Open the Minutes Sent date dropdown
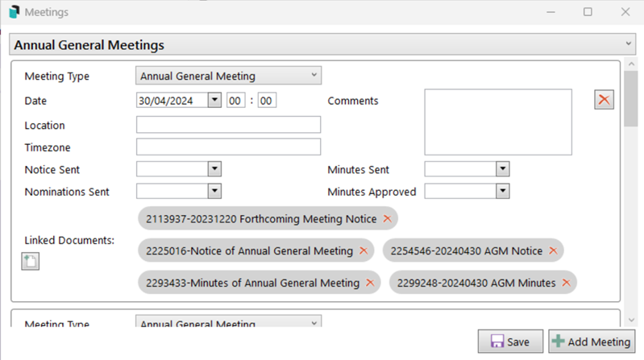Screen dimensions: 644x360 click(503, 169)
